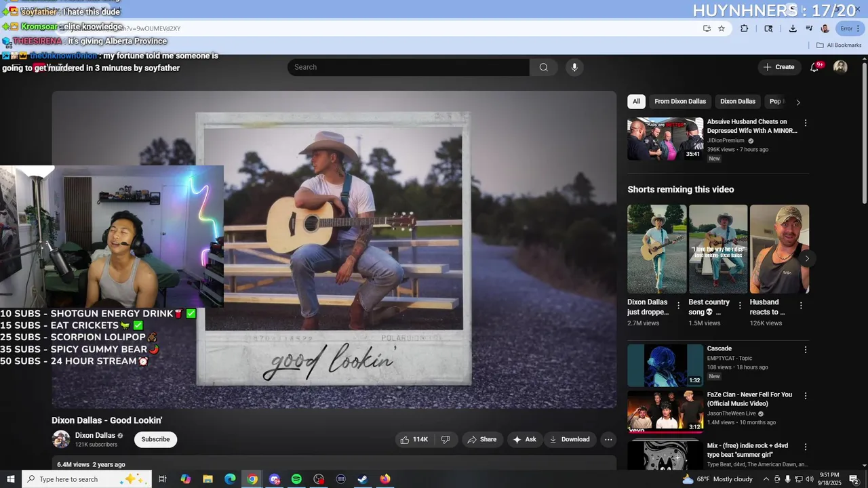Open options for Cascade video

coord(806,350)
